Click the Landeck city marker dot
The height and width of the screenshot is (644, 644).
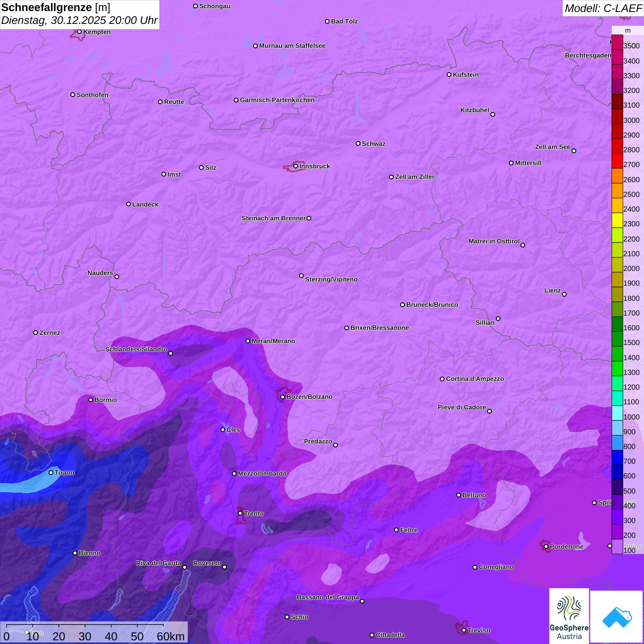(129, 204)
